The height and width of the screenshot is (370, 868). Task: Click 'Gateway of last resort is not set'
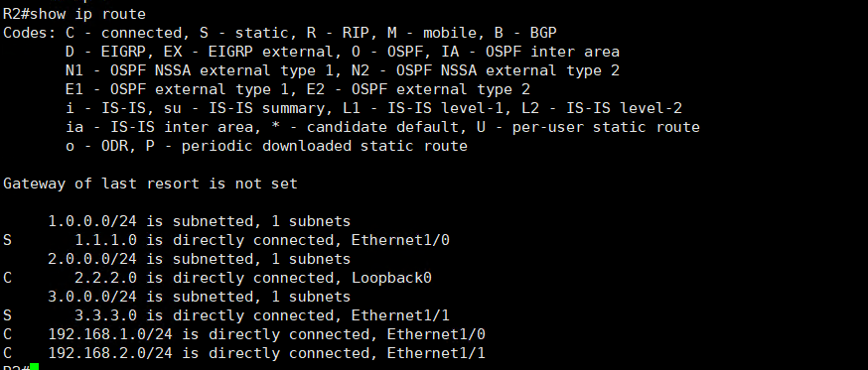(x=151, y=184)
